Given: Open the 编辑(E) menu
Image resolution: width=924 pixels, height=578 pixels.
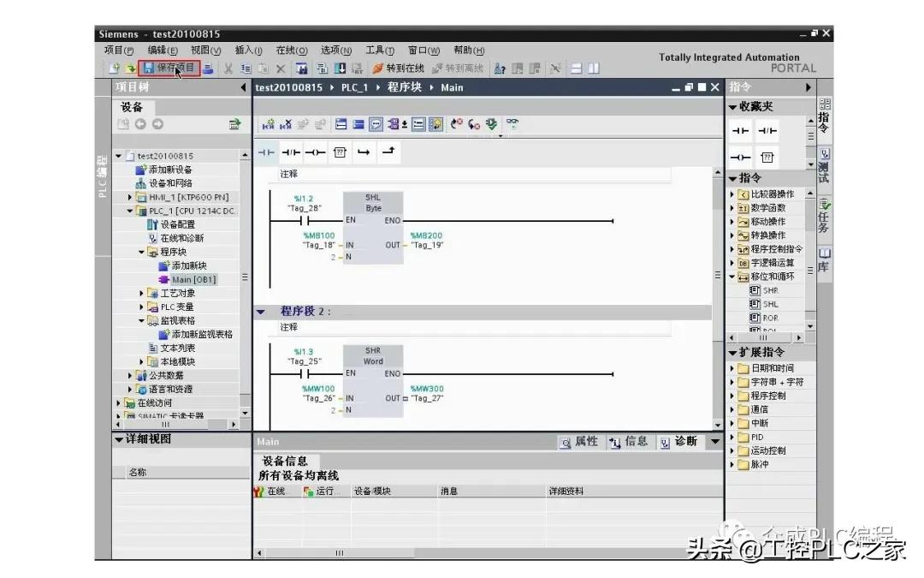Looking at the screenshot, I should click(x=163, y=51).
